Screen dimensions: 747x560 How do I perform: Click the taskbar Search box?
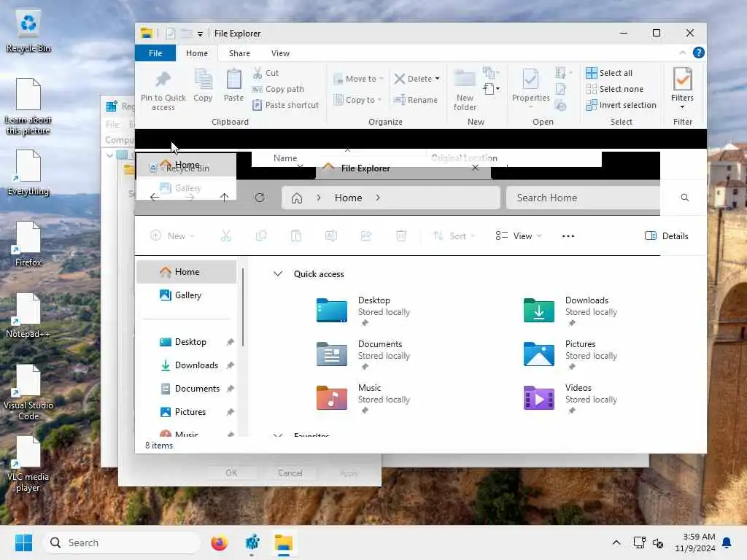point(122,542)
